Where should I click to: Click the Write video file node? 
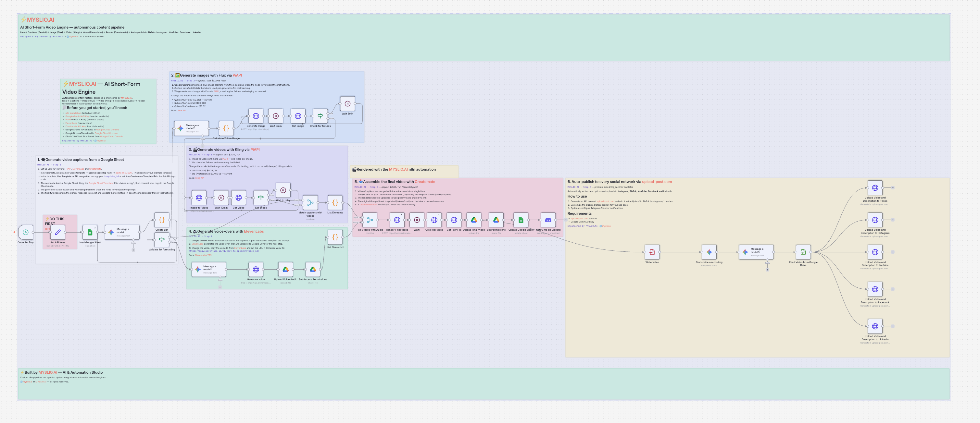[652, 252]
